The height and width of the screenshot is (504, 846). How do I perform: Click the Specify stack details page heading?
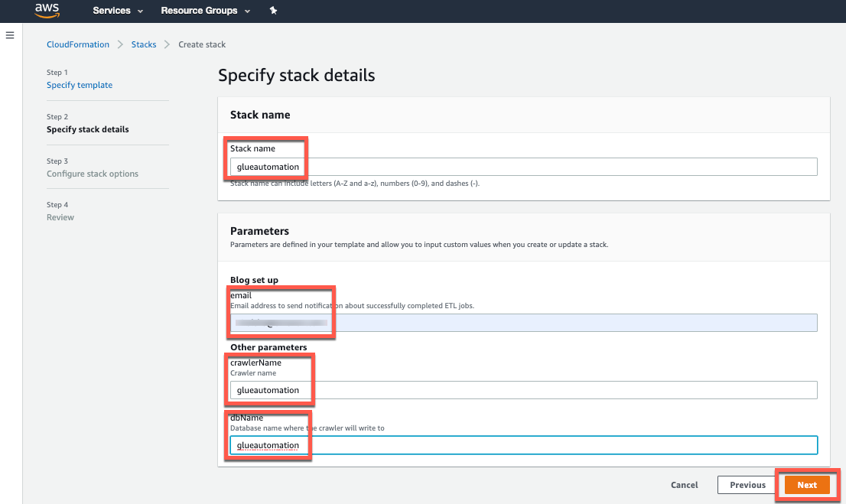(296, 75)
